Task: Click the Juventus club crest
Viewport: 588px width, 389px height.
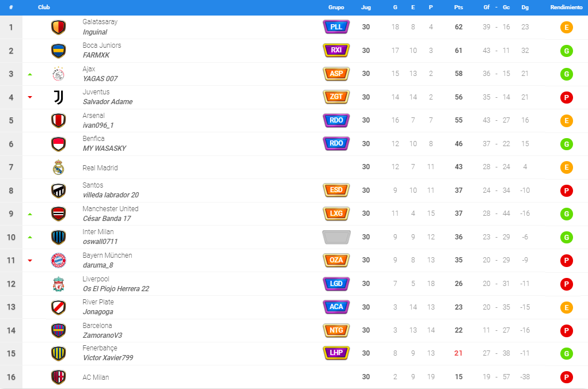Action: (59, 97)
